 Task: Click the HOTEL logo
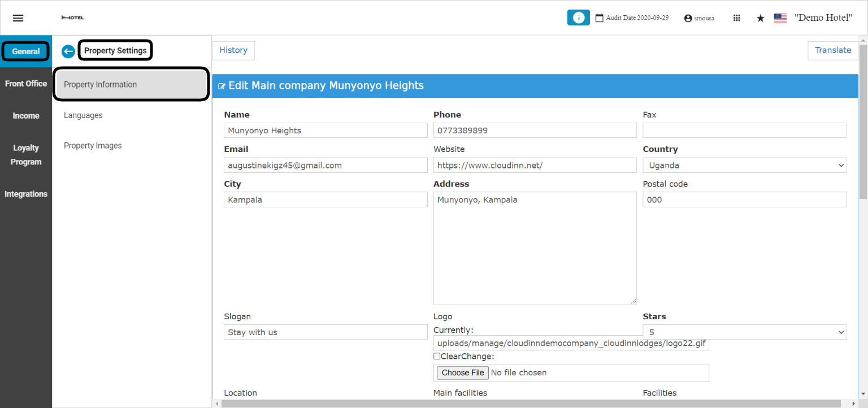[x=72, y=18]
